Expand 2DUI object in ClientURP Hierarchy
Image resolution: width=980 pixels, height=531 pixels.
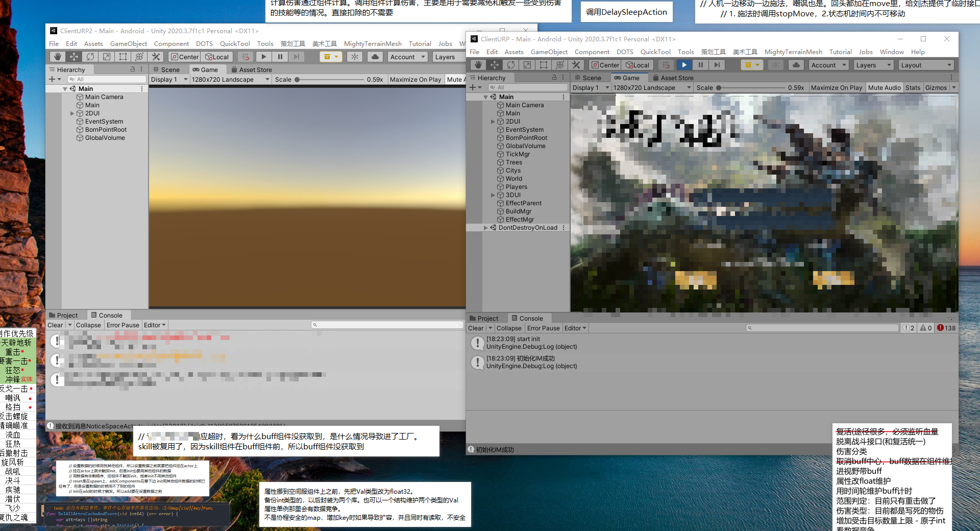[493, 122]
